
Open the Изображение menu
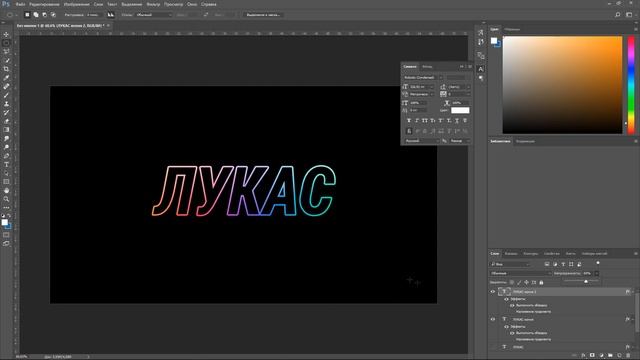(x=77, y=4)
